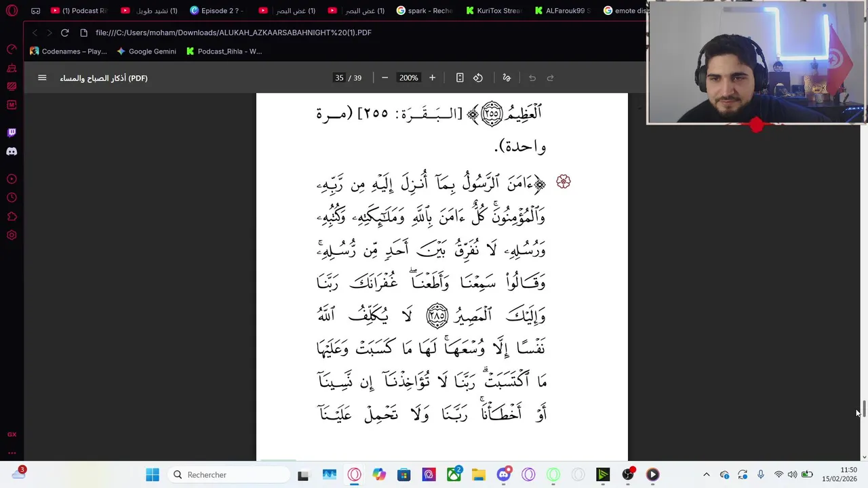
Task: Switch to the Episode 2 tab
Action: click(218, 11)
